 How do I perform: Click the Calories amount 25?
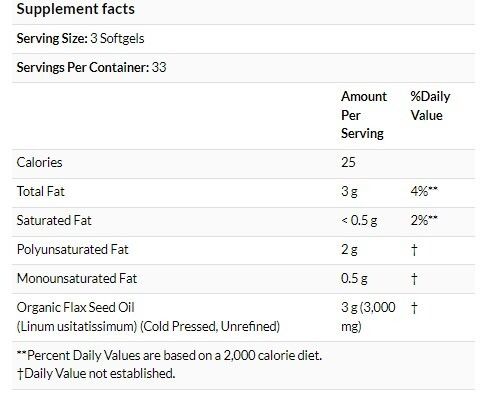click(348, 162)
